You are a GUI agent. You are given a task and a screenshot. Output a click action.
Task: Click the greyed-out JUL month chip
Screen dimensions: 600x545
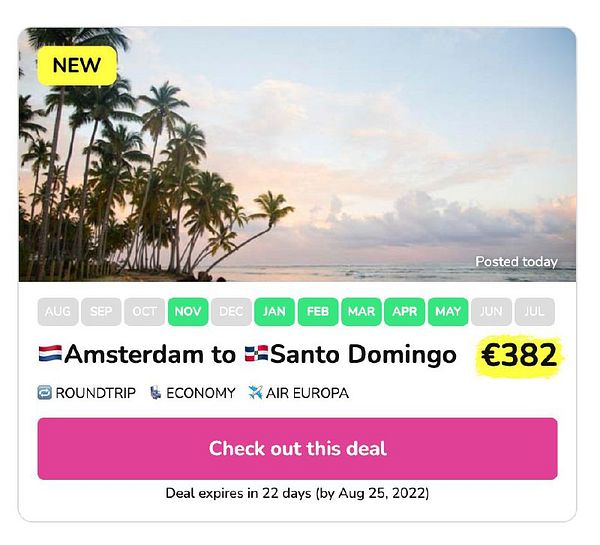point(535,312)
